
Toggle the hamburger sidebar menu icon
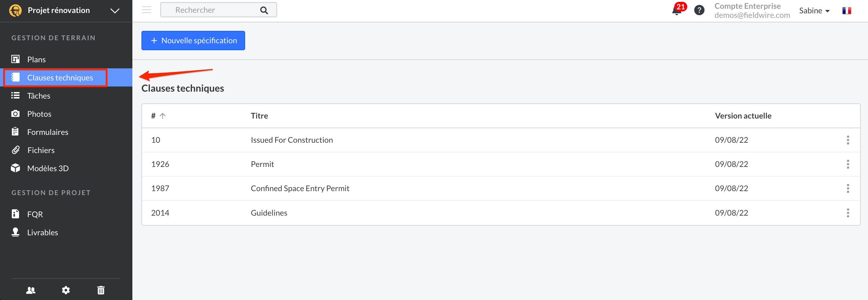click(147, 10)
